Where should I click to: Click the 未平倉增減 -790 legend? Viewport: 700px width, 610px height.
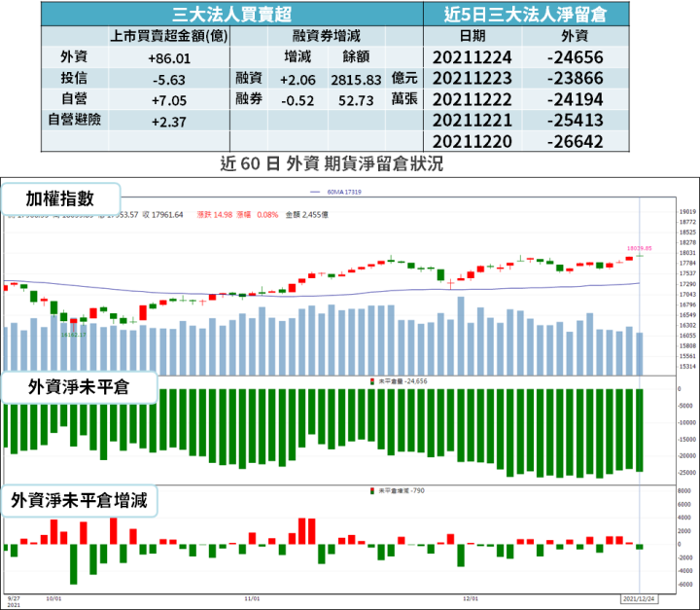[x=398, y=490]
